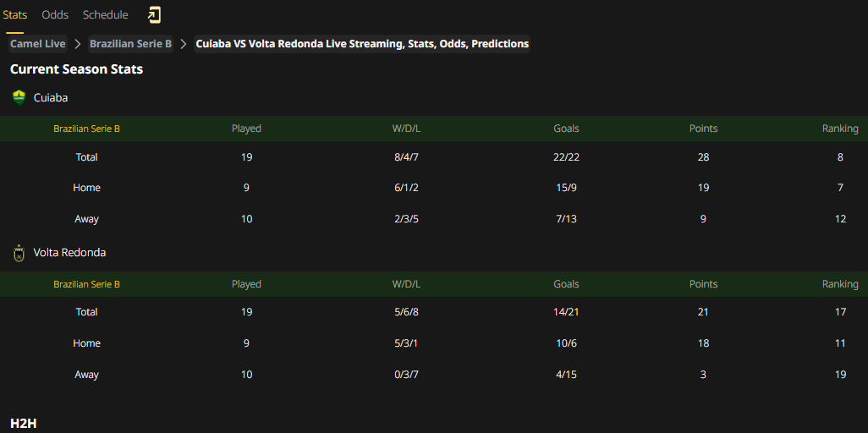
Task: Open Brazilian Serie B breadcrumb link
Action: click(x=130, y=44)
